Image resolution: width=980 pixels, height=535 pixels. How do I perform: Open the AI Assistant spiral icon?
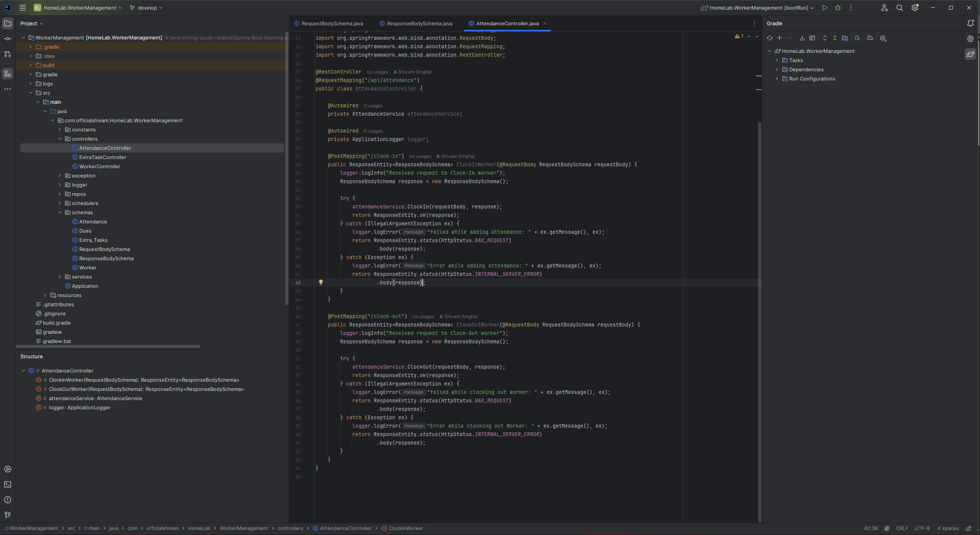pos(970,39)
